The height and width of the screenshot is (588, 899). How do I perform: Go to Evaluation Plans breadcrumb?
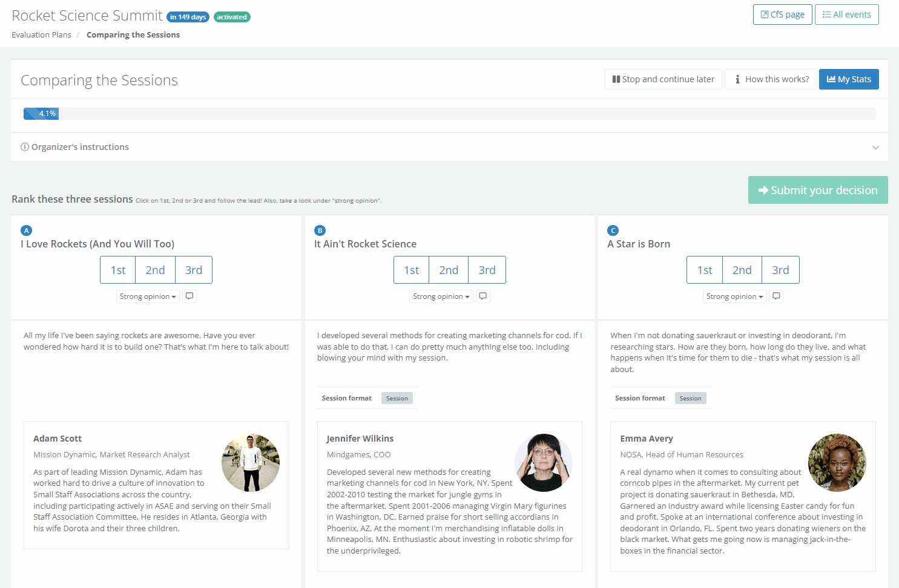[41, 35]
